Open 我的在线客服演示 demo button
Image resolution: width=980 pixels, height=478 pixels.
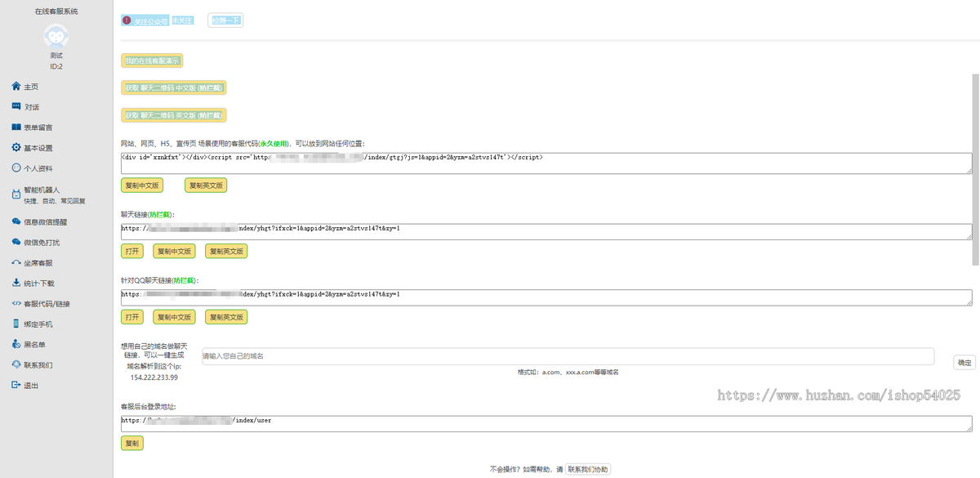[x=152, y=60]
